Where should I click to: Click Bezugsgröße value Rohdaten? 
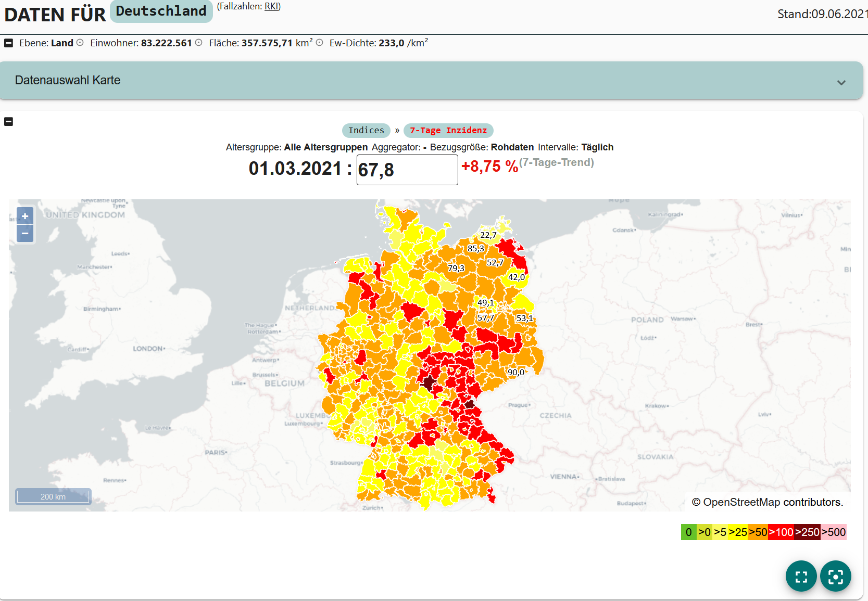click(512, 147)
